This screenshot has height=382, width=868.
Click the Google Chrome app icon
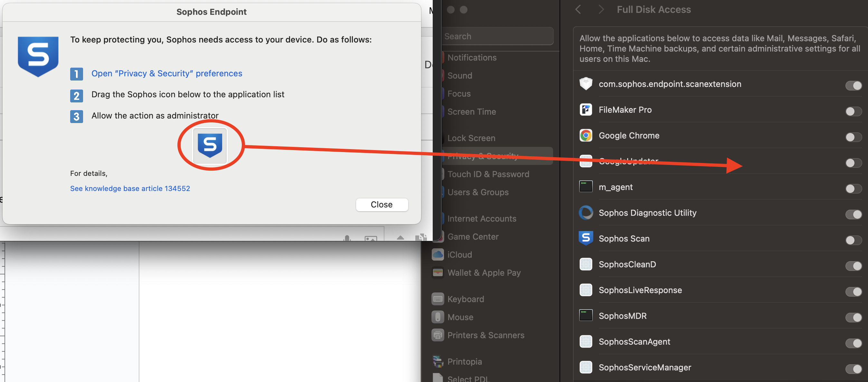click(x=586, y=136)
